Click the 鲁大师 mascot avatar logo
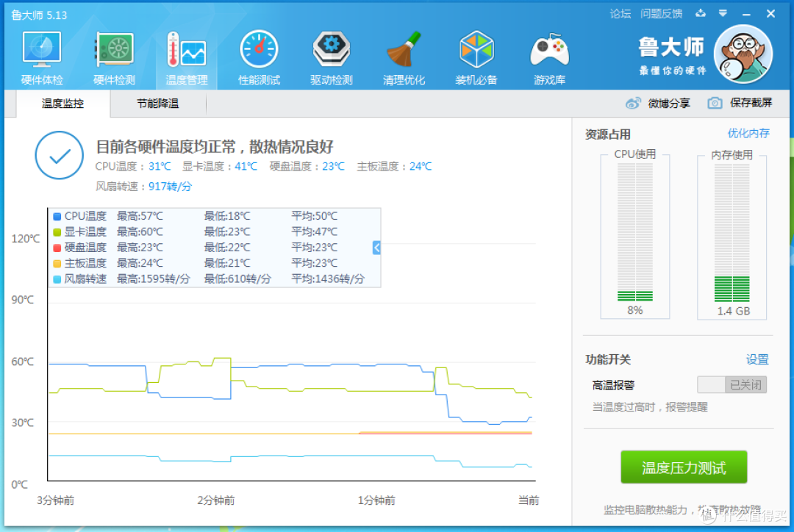 point(743,54)
